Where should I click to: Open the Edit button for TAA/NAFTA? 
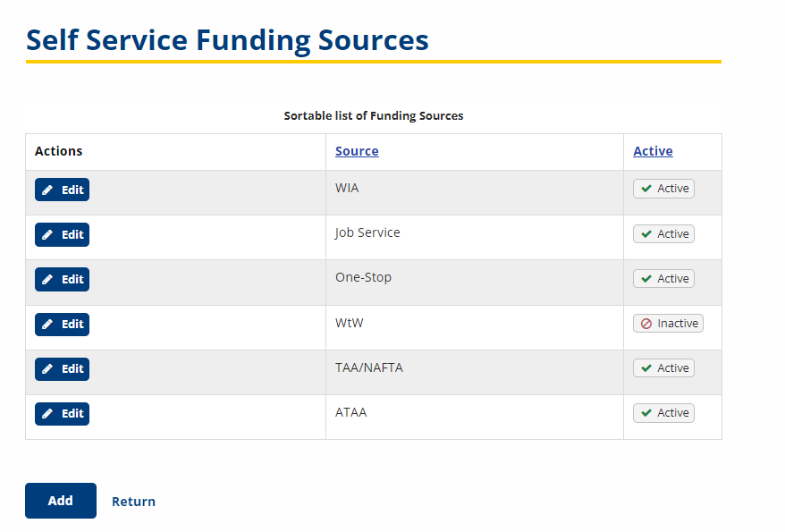[62, 369]
